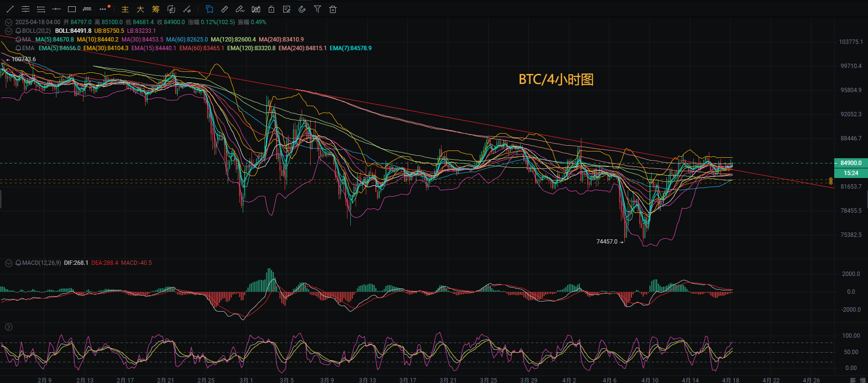Switch to the 主 indicator tab

point(125,9)
